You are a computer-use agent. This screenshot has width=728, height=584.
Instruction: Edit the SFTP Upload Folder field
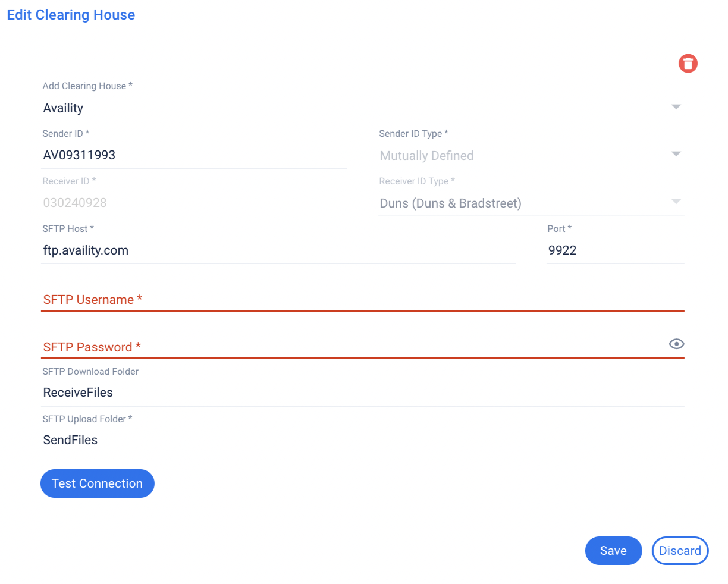[x=362, y=441]
